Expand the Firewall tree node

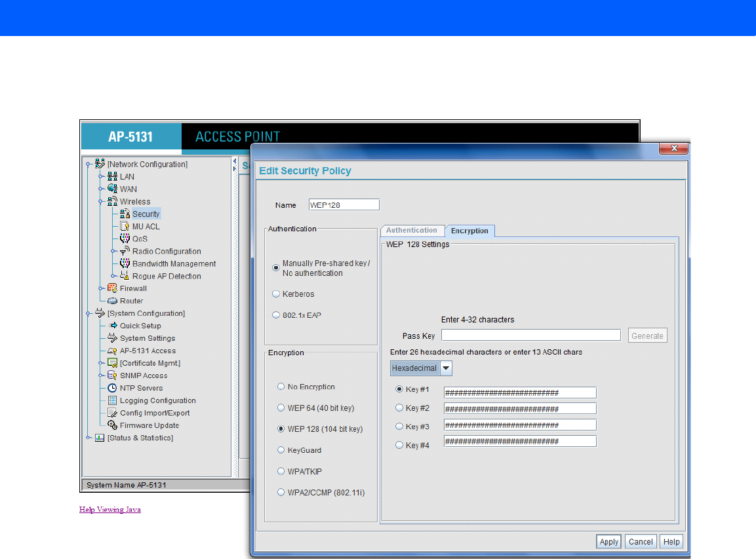click(x=101, y=288)
